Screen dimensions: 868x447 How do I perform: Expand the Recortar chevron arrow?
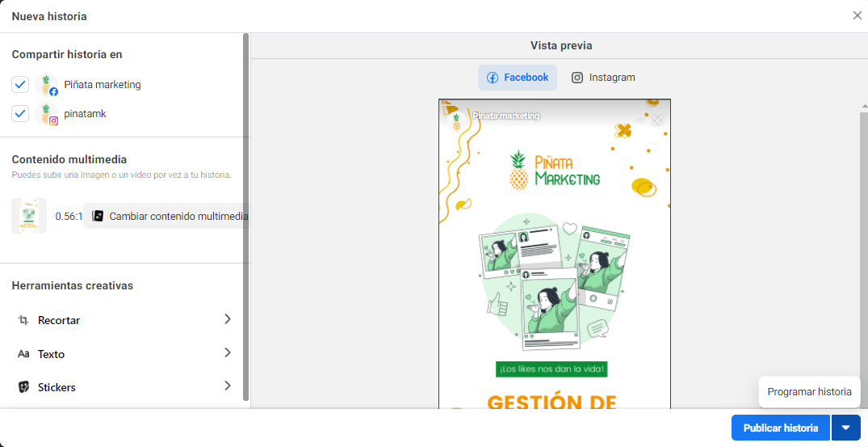(228, 319)
